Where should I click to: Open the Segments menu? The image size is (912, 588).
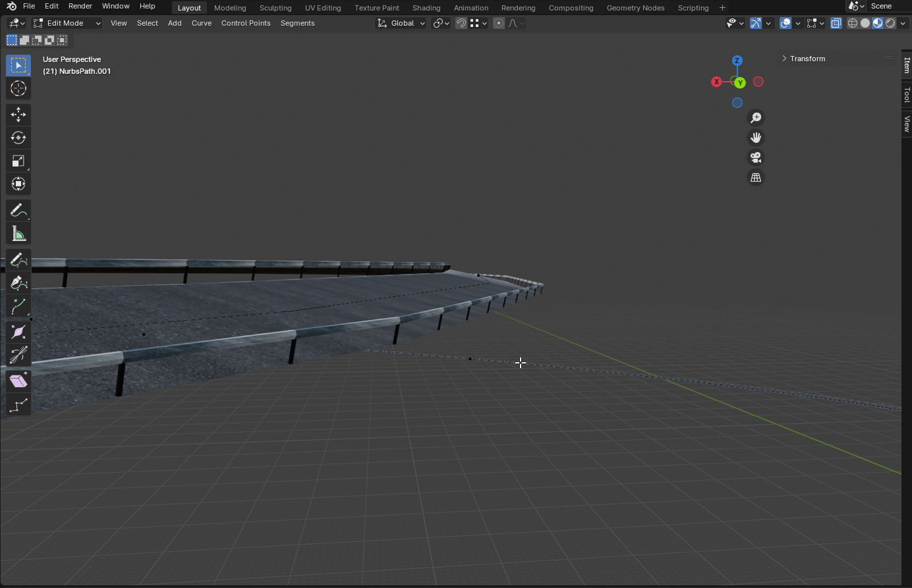click(x=297, y=23)
